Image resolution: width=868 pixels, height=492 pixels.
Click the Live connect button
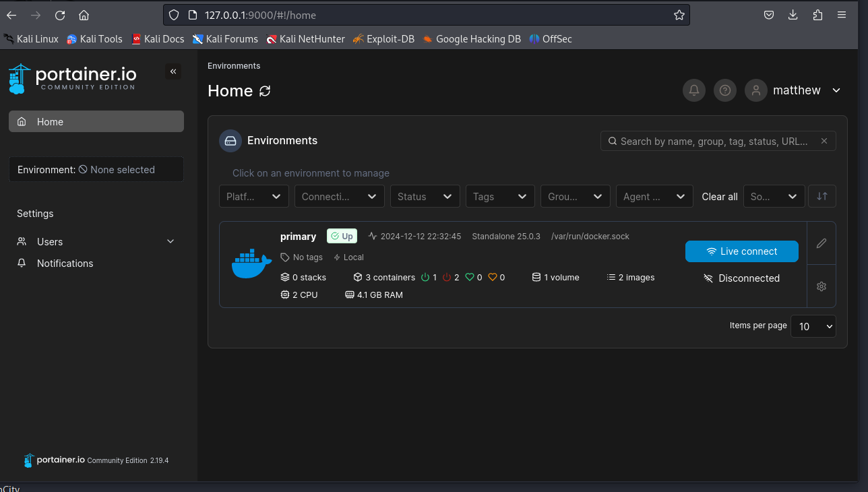click(742, 251)
